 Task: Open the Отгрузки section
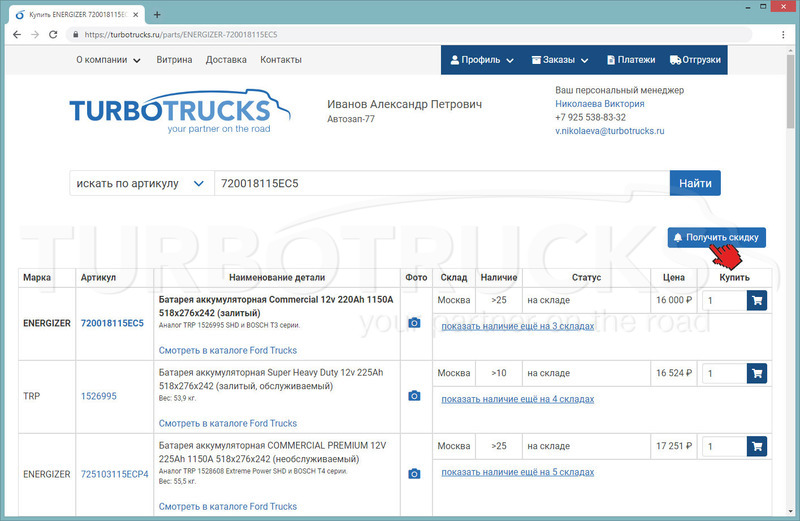(695, 60)
